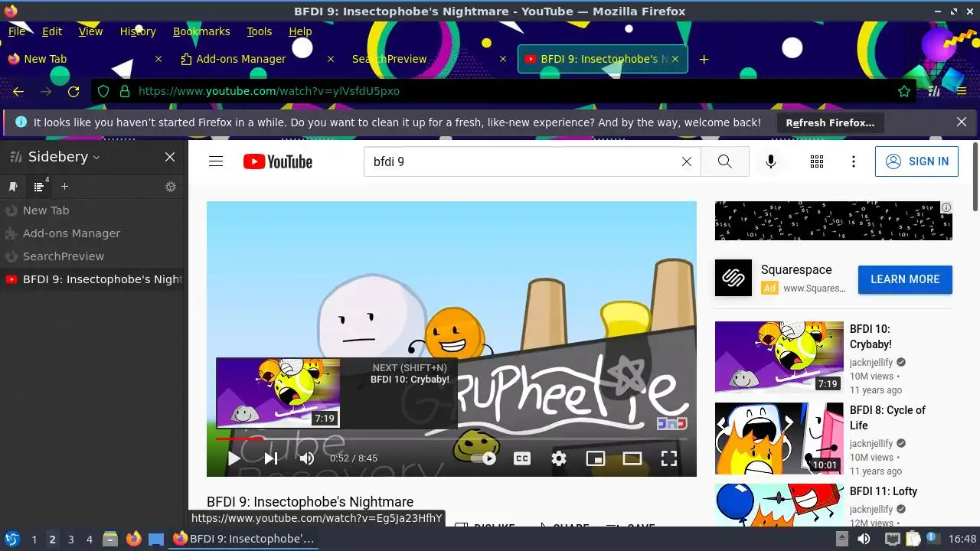Open the Tools menu
This screenshot has width=980, height=551.
coord(260,31)
